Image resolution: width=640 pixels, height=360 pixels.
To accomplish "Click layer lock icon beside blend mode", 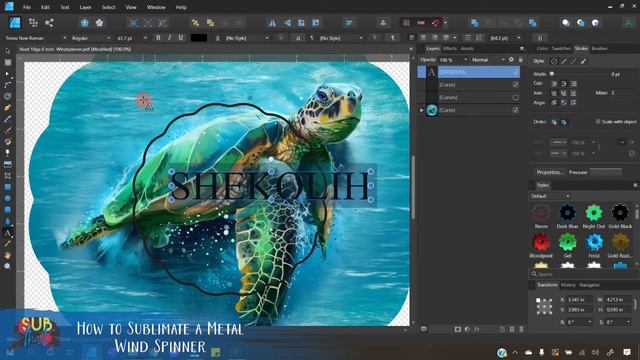I will pyautogui.click(x=520, y=60).
